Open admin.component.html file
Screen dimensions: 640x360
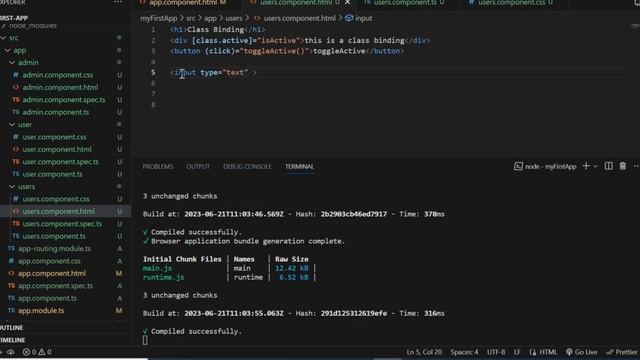(x=60, y=87)
